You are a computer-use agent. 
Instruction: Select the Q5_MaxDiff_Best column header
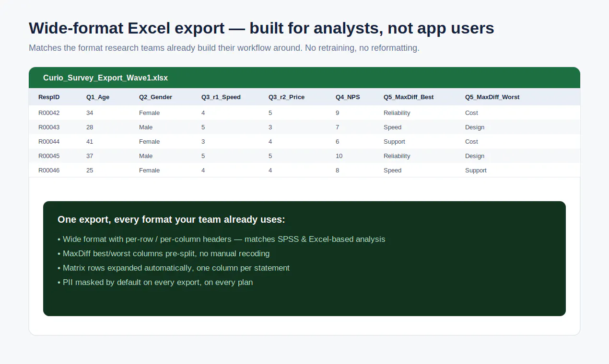409,97
